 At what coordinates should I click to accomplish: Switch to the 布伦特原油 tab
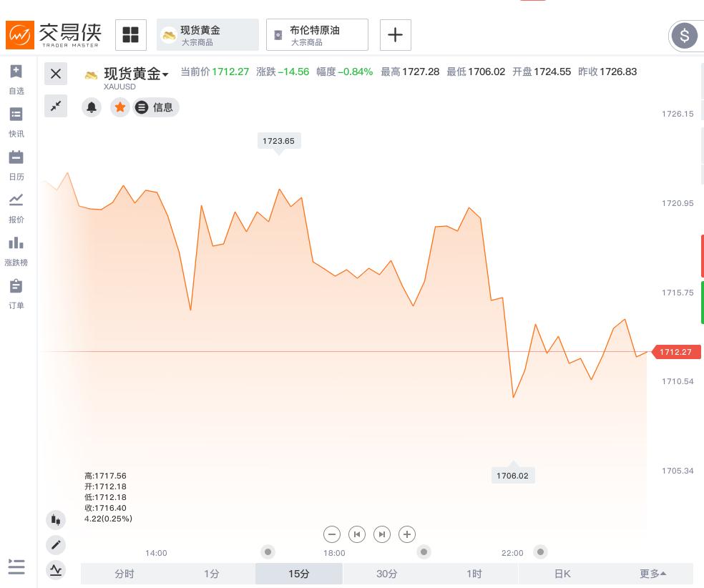(317, 34)
